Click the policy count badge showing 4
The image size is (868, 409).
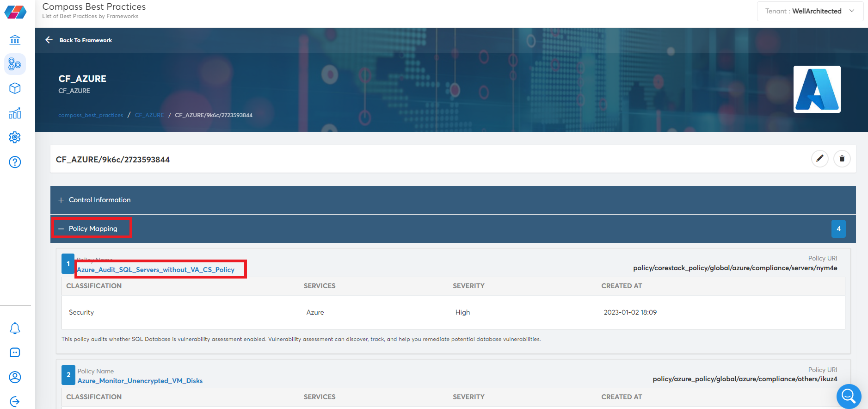coord(838,229)
